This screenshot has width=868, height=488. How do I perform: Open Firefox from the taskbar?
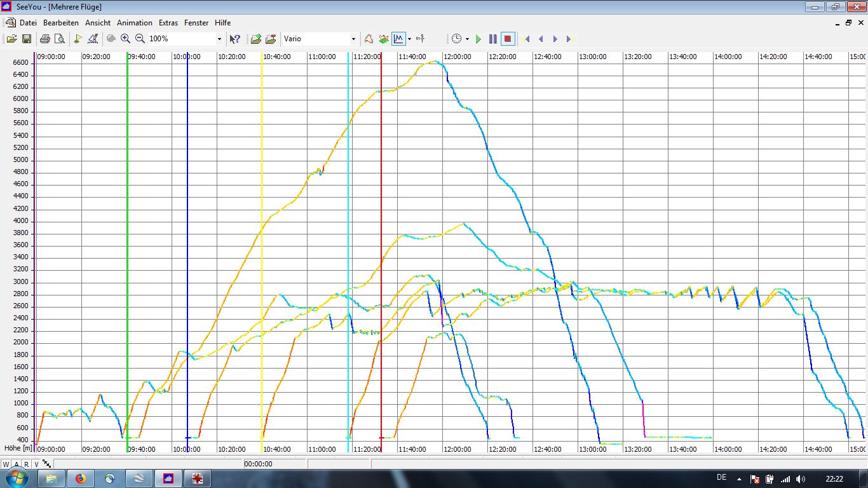[81, 478]
